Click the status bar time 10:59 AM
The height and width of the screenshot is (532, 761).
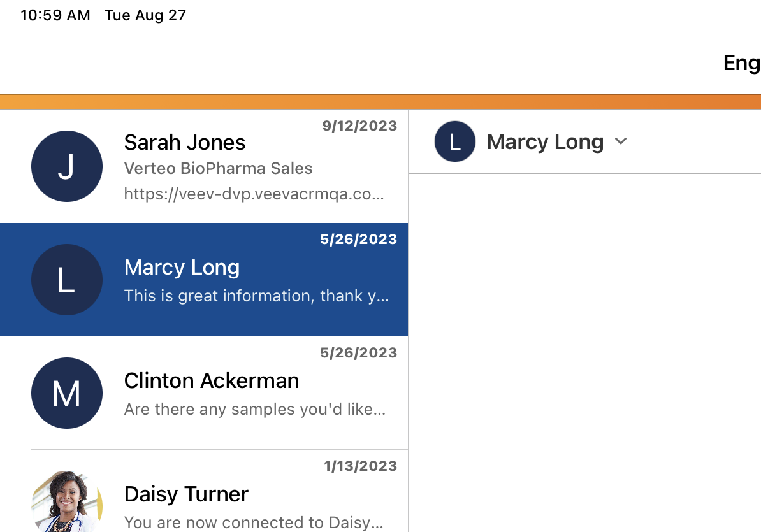[55, 15]
